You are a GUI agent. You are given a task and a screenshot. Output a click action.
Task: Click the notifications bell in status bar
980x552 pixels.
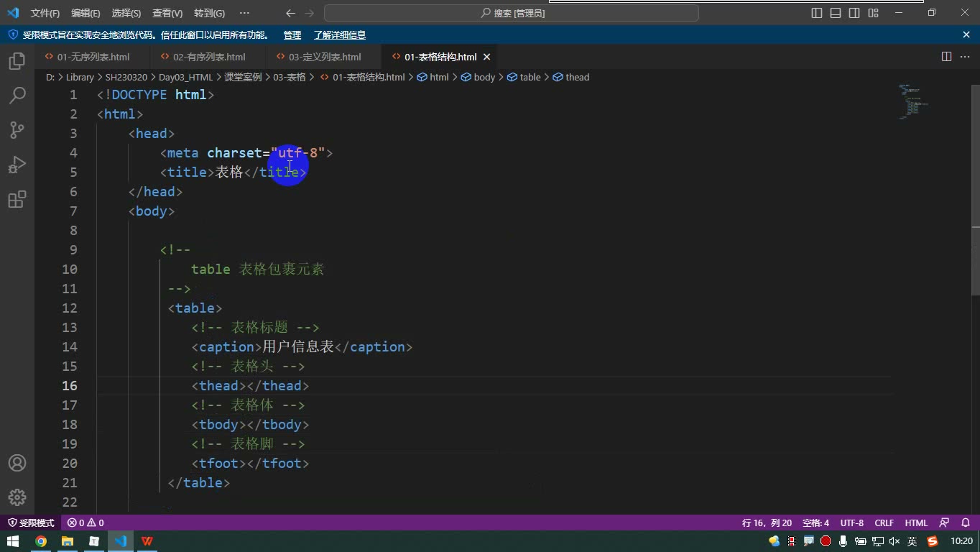pyautogui.click(x=966, y=523)
